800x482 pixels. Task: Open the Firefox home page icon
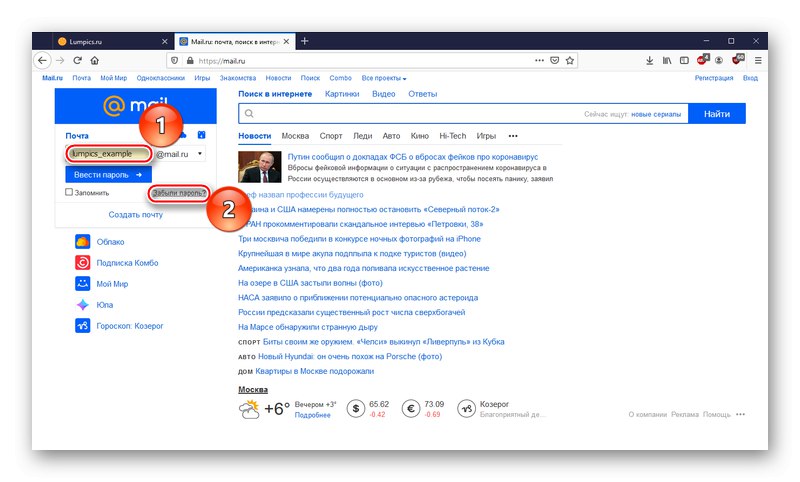click(94, 60)
